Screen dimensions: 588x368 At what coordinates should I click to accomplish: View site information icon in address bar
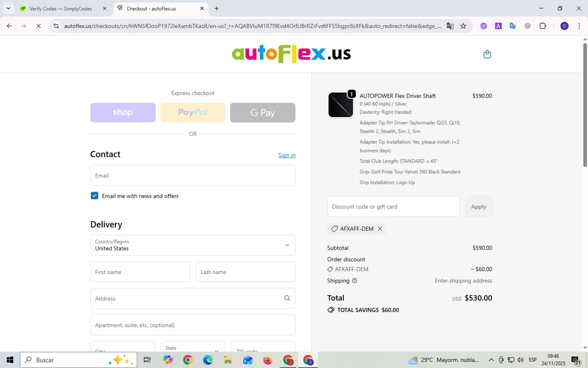click(56, 26)
